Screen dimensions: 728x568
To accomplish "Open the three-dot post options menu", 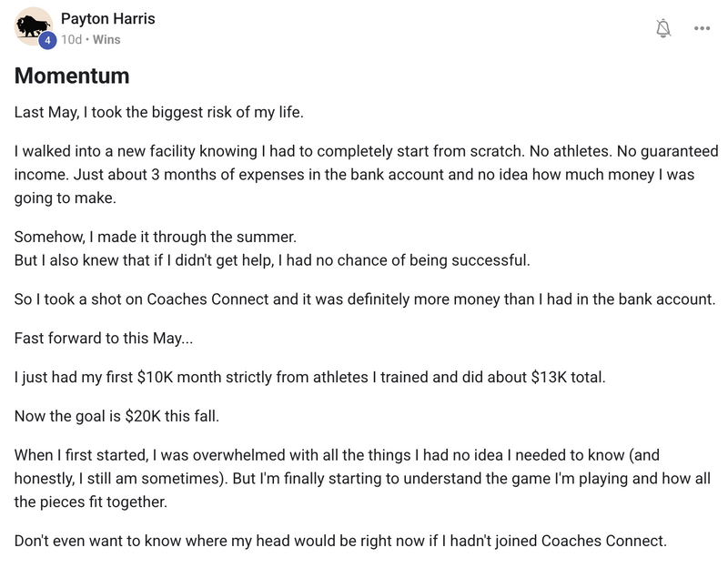I will 702,28.
